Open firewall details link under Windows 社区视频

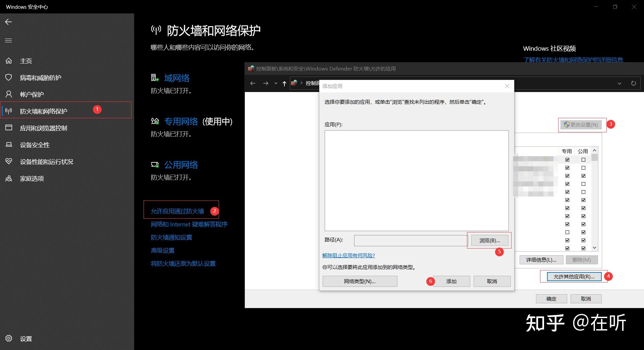point(573,60)
